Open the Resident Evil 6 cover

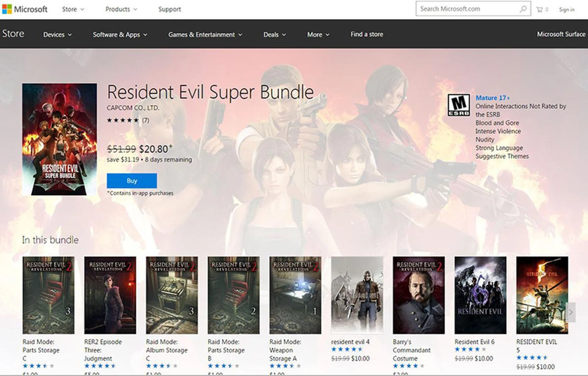click(480, 295)
